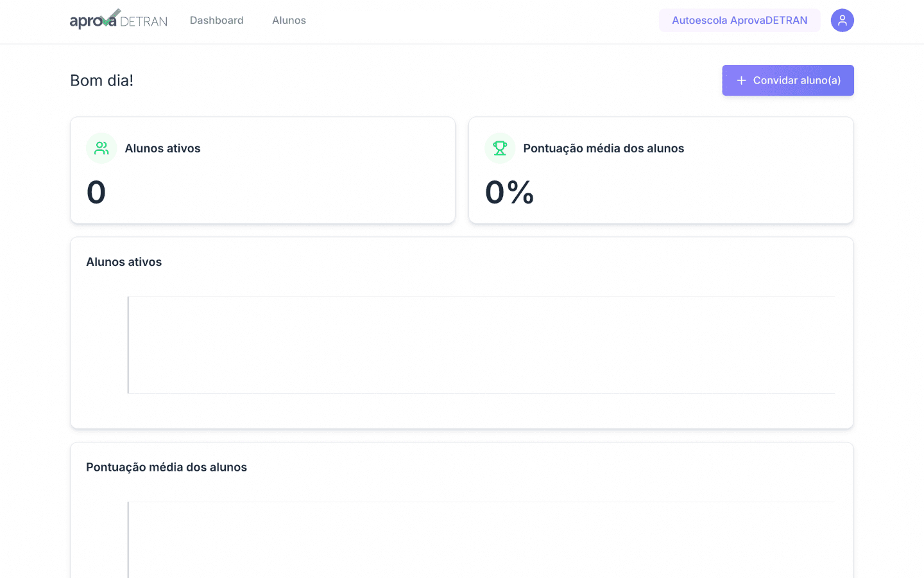Open the Alunos nav item

click(x=289, y=21)
